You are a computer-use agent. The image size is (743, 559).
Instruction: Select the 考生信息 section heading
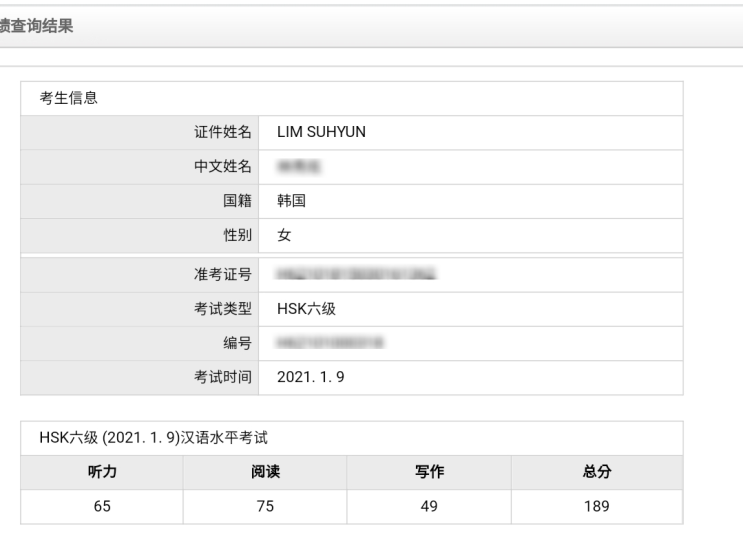click(68, 98)
